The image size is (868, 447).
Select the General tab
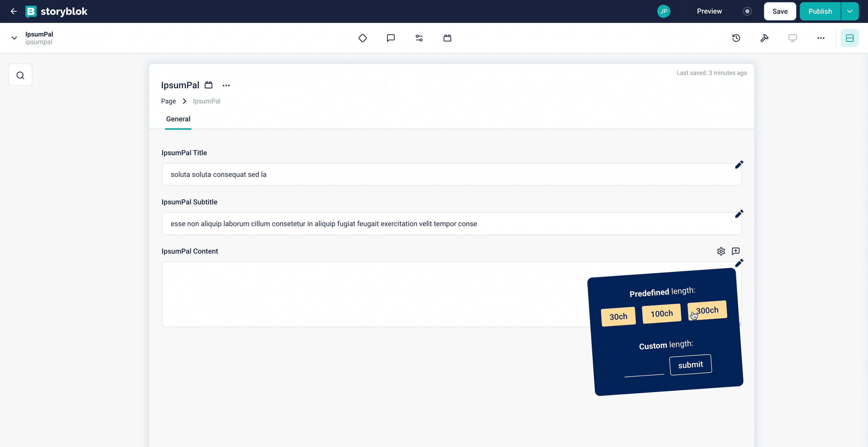[178, 119]
